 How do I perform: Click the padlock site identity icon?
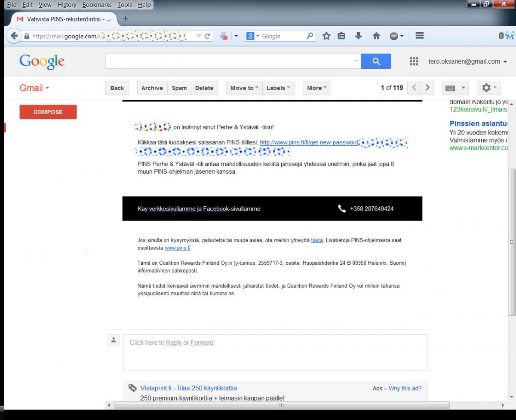point(27,37)
